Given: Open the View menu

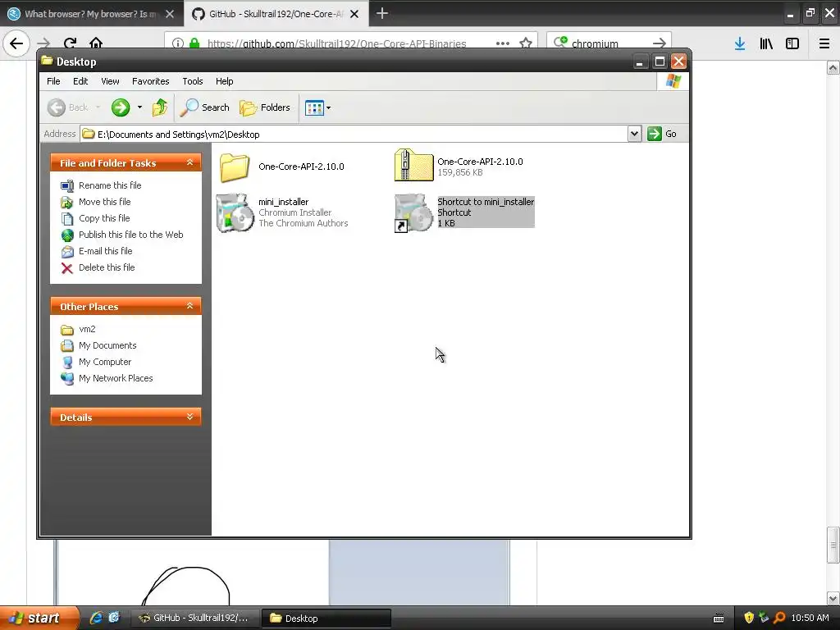Looking at the screenshot, I should click(x=110, y=81).
